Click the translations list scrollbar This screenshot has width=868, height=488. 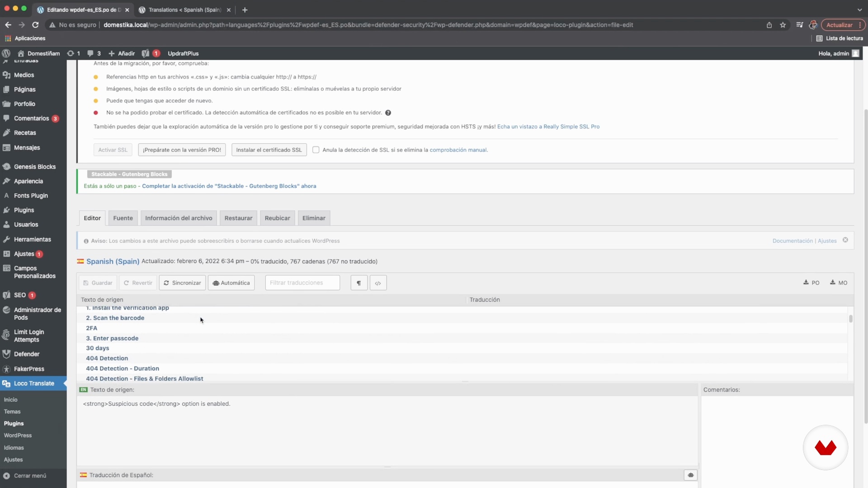coord(850,319)
